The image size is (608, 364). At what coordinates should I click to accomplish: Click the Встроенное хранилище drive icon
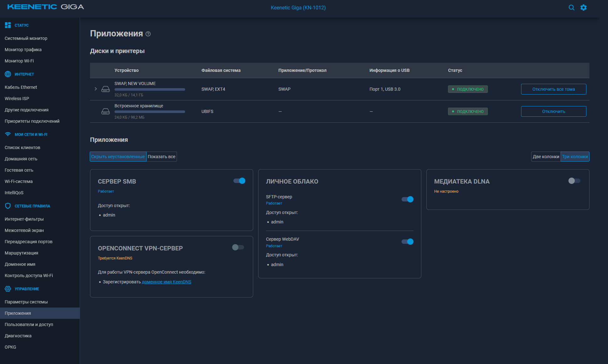(105, 111)
